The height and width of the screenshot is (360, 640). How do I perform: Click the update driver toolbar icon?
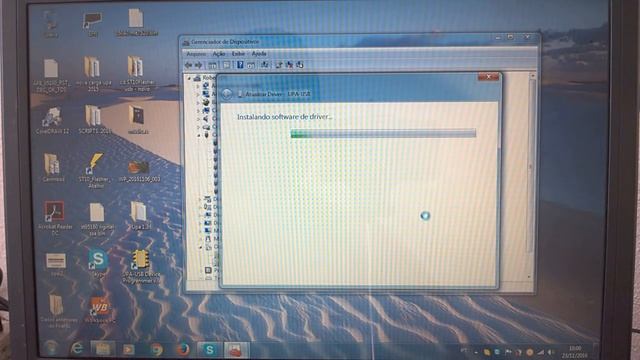[x=279, y=65]
